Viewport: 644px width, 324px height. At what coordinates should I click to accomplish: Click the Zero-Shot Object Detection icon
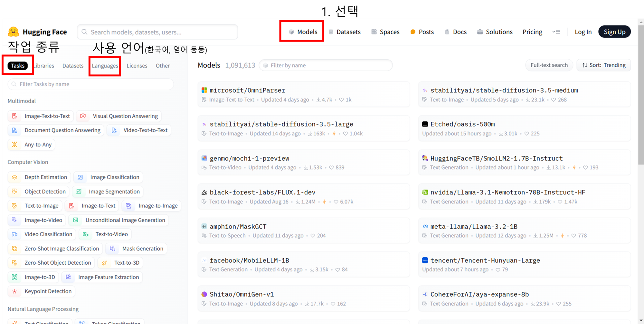click(15, 263)
